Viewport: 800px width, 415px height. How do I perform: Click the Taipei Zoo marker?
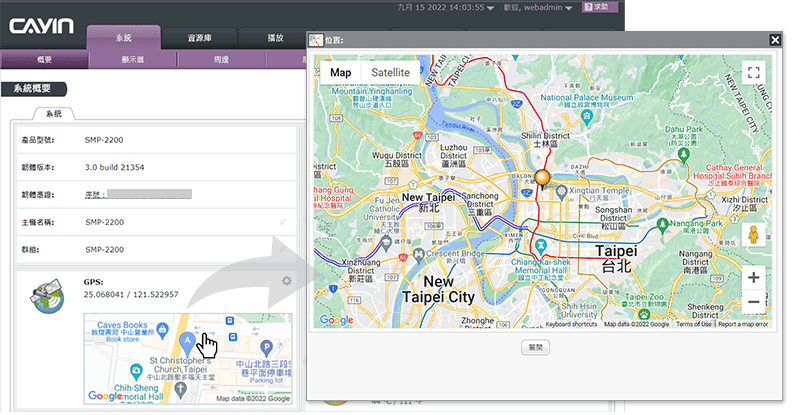click(x=644, y=315)
